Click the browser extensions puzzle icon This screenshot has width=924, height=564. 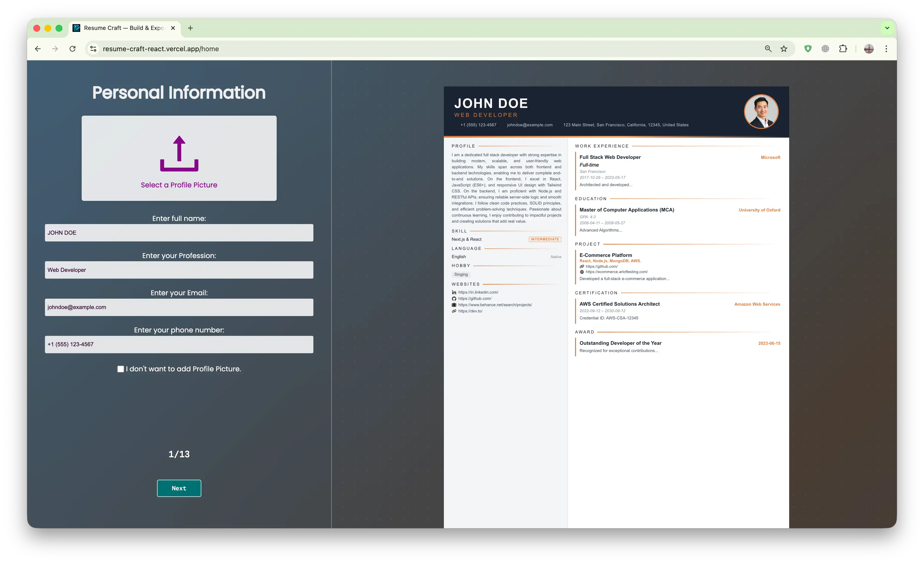(x=843, y=49)
